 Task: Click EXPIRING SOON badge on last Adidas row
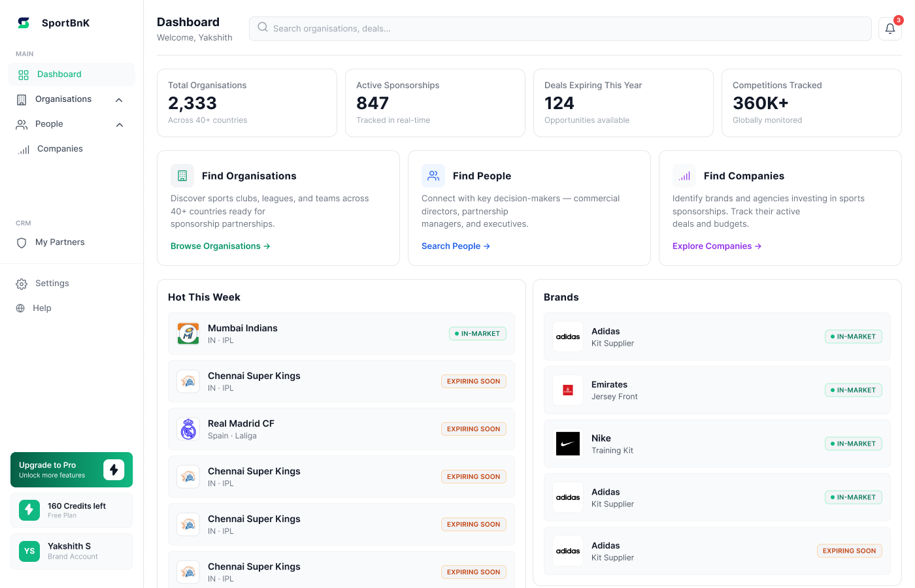(850, 551)
